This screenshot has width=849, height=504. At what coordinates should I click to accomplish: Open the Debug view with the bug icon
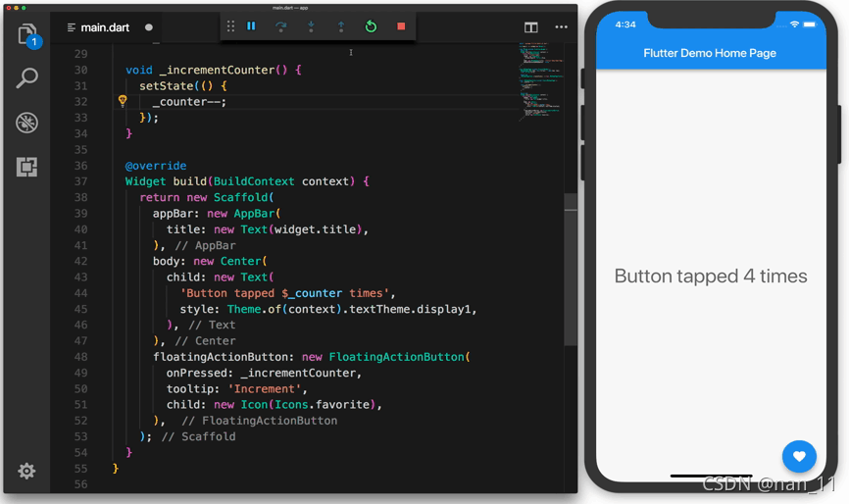(26, 123)
